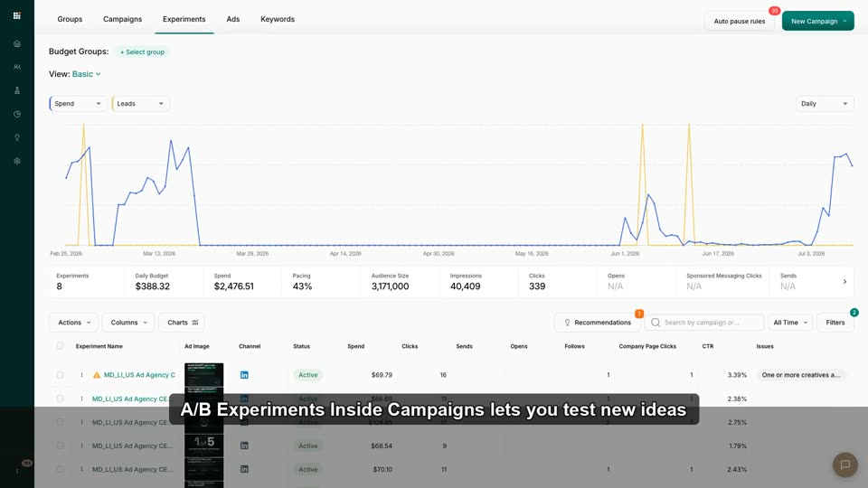Screen dimensions: 868x488
Task: Open the lightbulb insights icon in sidebar
Action: [x=17, y=137]
